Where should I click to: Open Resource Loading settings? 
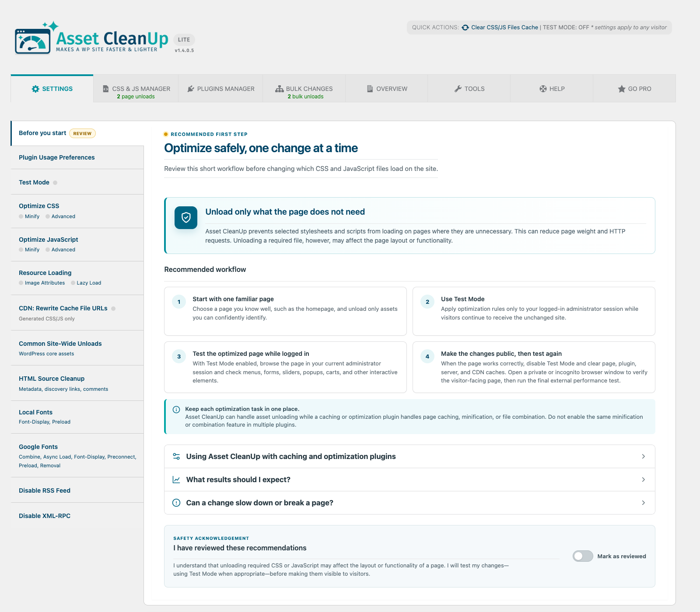click(77, 278)
